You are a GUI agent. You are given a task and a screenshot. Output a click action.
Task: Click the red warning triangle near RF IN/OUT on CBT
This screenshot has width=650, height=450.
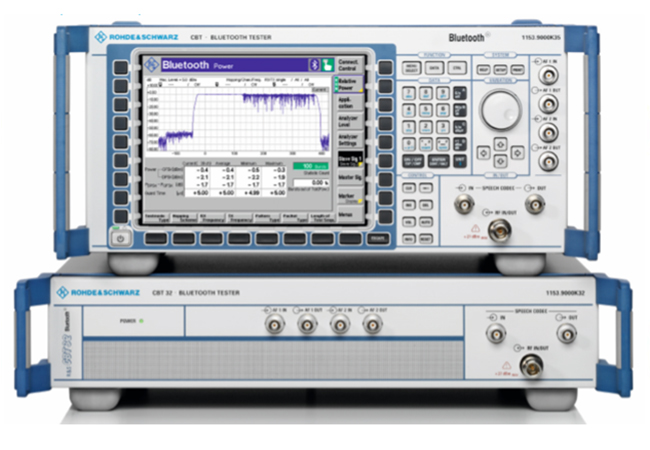coord(475,228)
